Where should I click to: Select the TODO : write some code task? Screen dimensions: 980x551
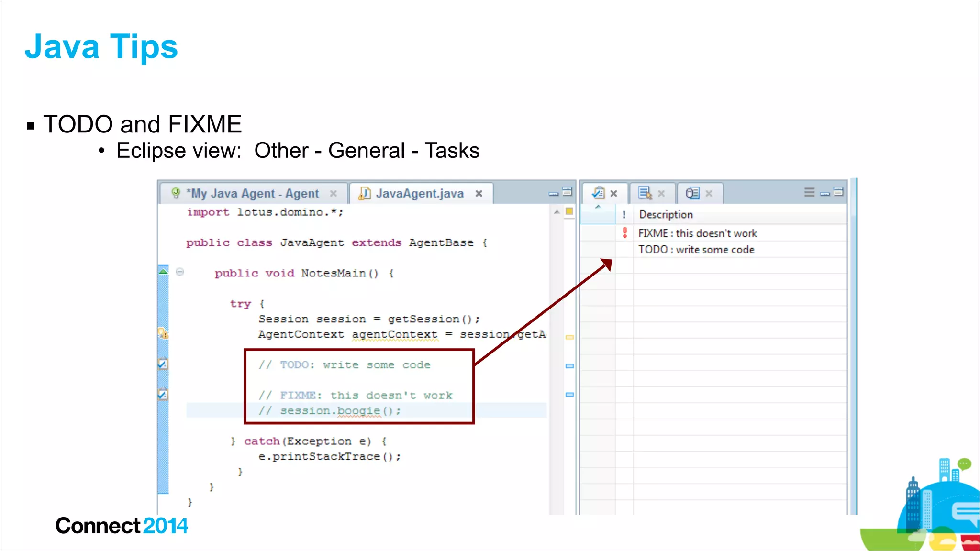pyautogui.click(x=696, y=250)
